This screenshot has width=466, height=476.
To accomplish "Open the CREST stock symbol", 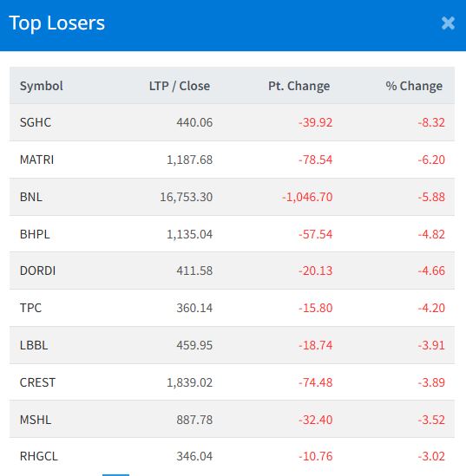I will 37,382.
